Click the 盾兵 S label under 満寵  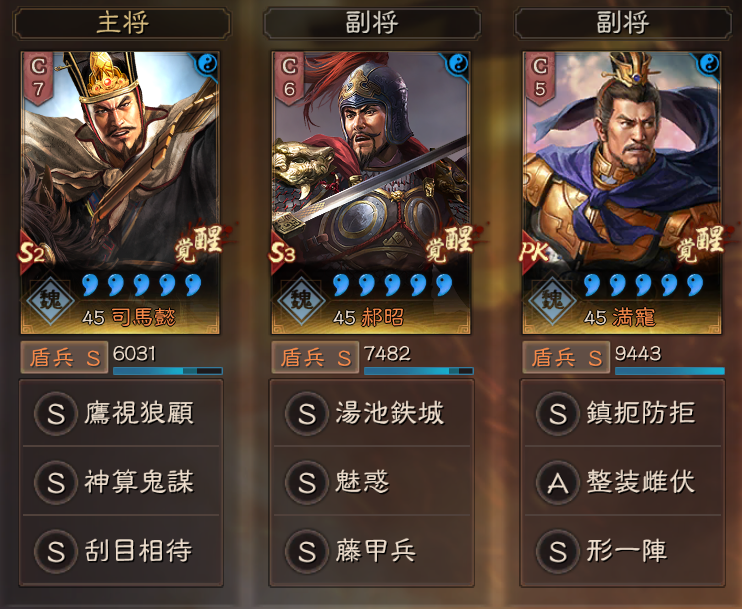tap(566, 357)
